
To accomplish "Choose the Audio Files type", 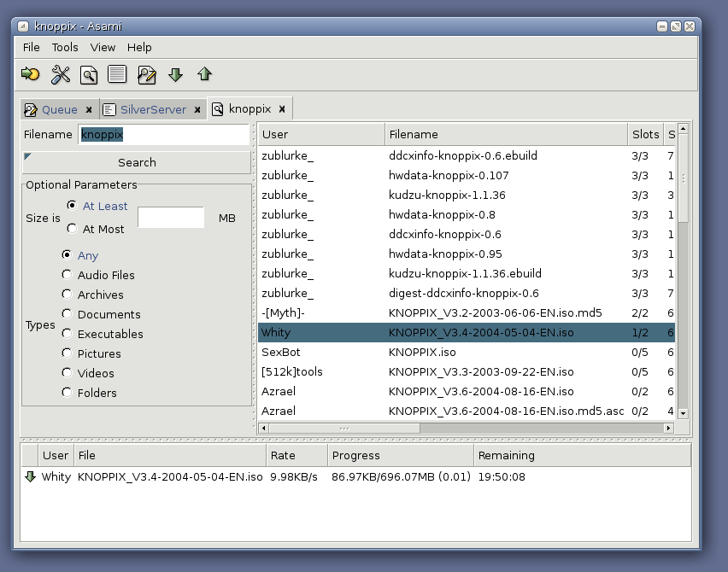I will click(67, 275).
